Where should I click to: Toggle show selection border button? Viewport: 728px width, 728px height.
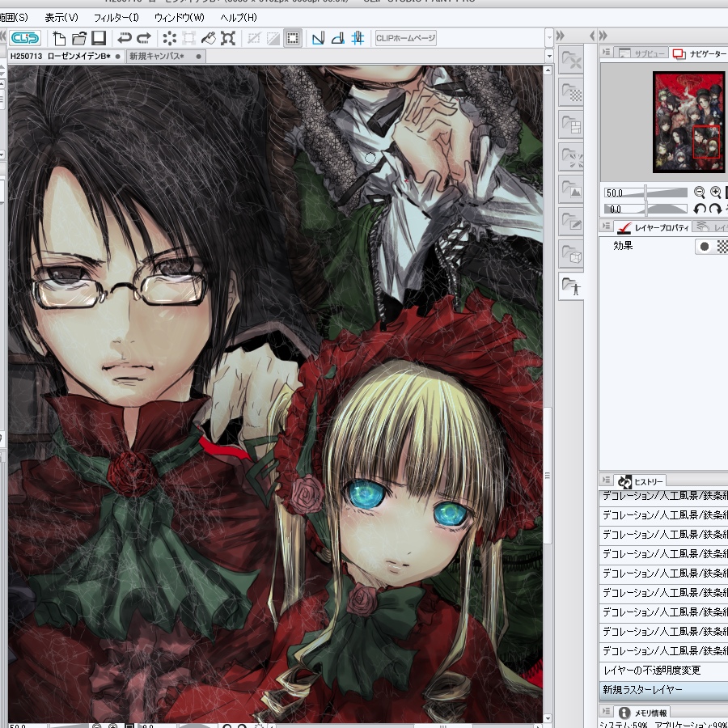point(293,38)
